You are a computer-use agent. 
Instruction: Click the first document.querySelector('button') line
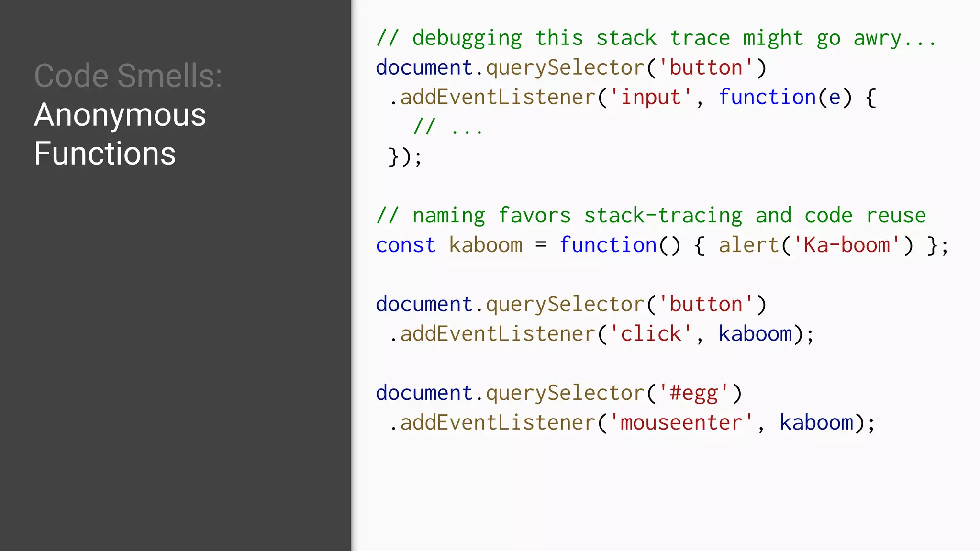click(x=571, y=68)
